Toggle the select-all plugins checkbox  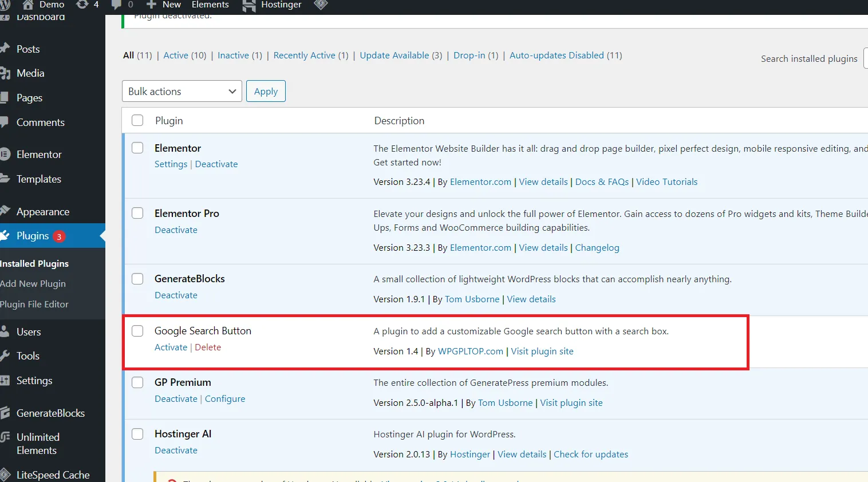(137, 120)
